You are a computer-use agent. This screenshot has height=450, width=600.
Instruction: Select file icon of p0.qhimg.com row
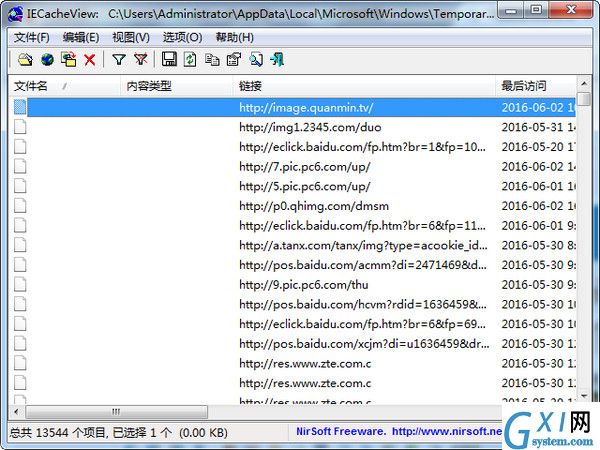click(20, 205)
